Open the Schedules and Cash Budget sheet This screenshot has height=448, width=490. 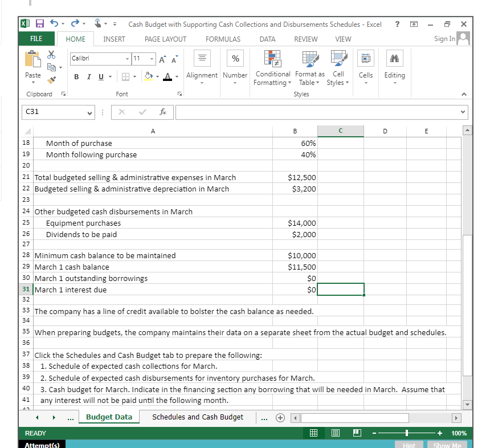pos(198,417)
